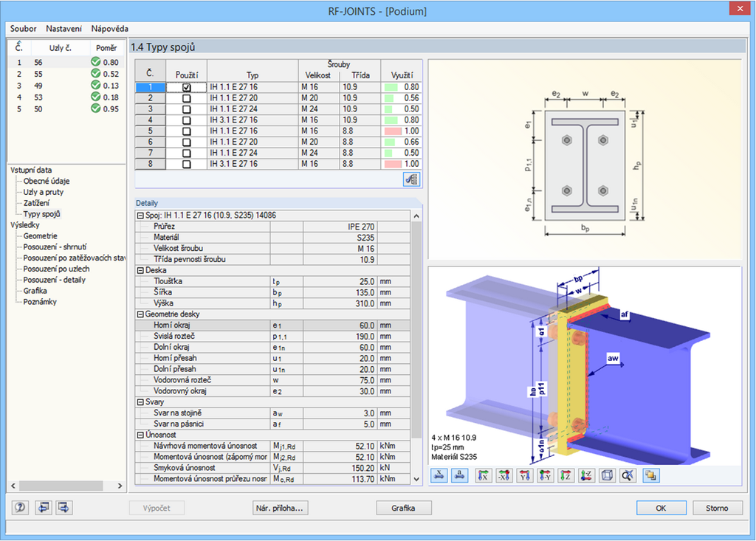The image size is (756, 541).
Task: Click green check status for node 50
Action: 95,108
